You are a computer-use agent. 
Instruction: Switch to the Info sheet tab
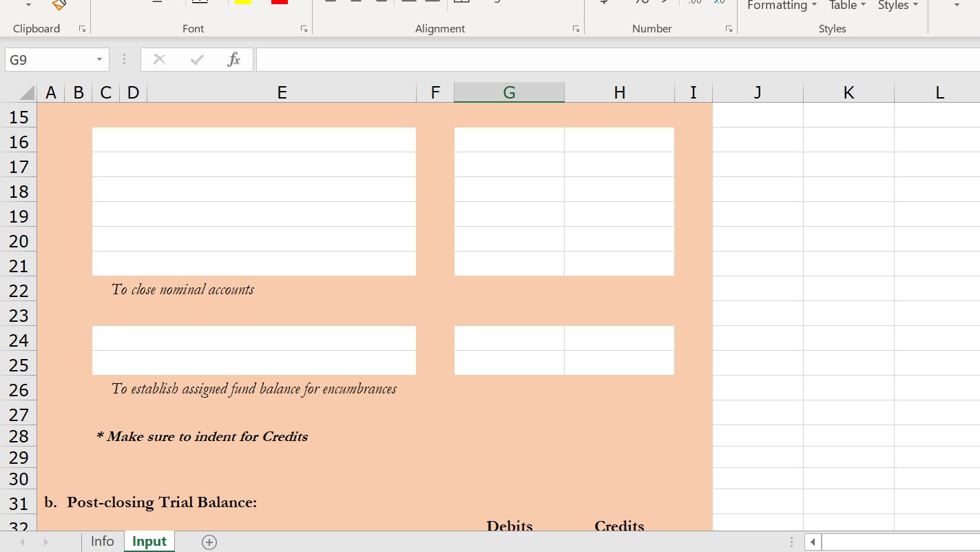[x=103, y=542]
